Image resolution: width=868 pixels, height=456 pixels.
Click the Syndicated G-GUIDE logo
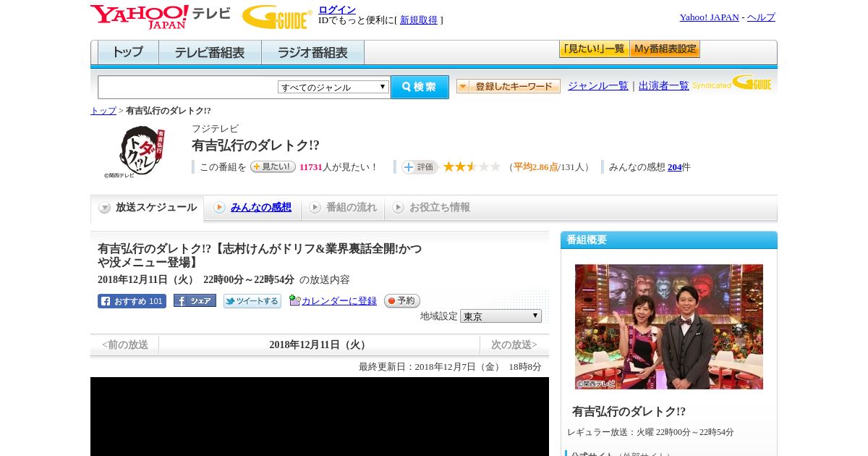[732, 83]
